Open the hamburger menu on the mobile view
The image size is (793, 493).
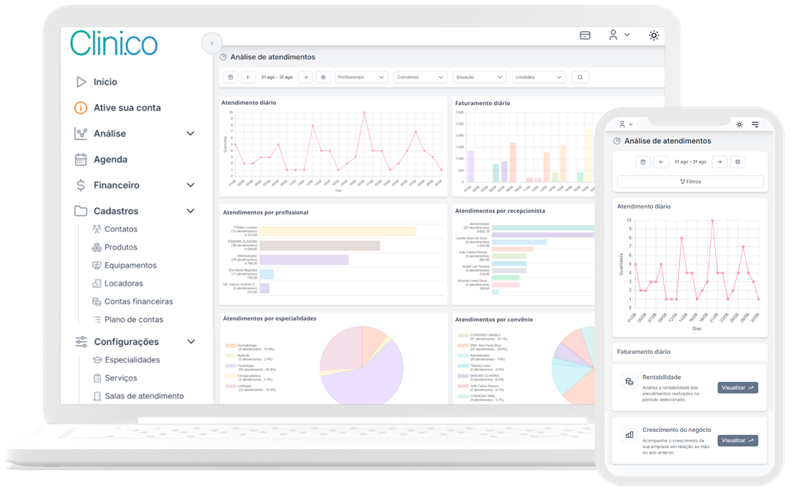755,124
